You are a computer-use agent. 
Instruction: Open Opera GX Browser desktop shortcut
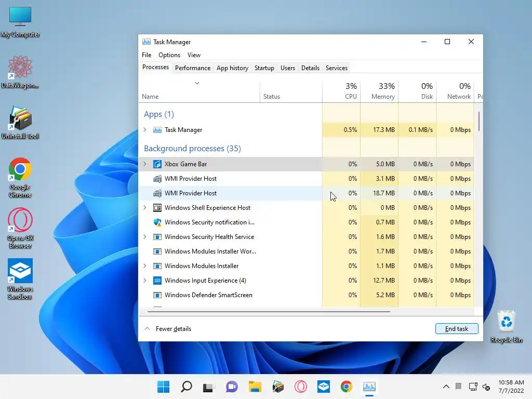click(x=20, y=229)
